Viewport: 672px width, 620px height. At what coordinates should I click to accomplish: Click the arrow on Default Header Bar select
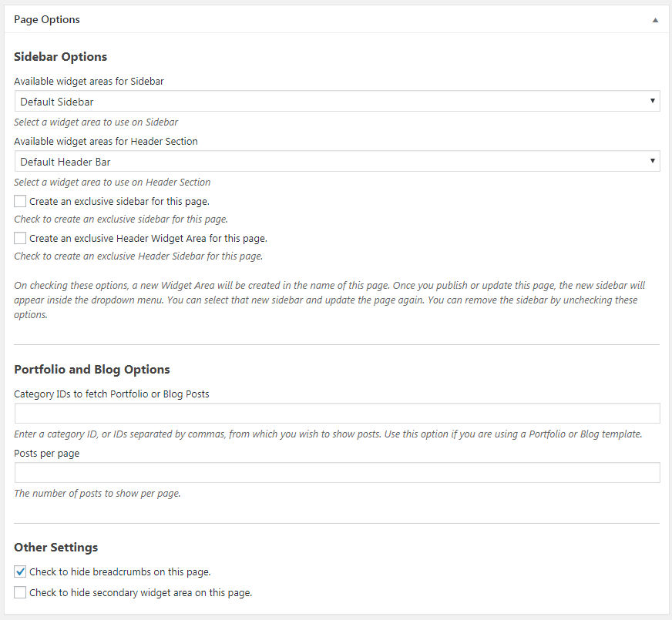pyautogui.click(x=652, y=161)
